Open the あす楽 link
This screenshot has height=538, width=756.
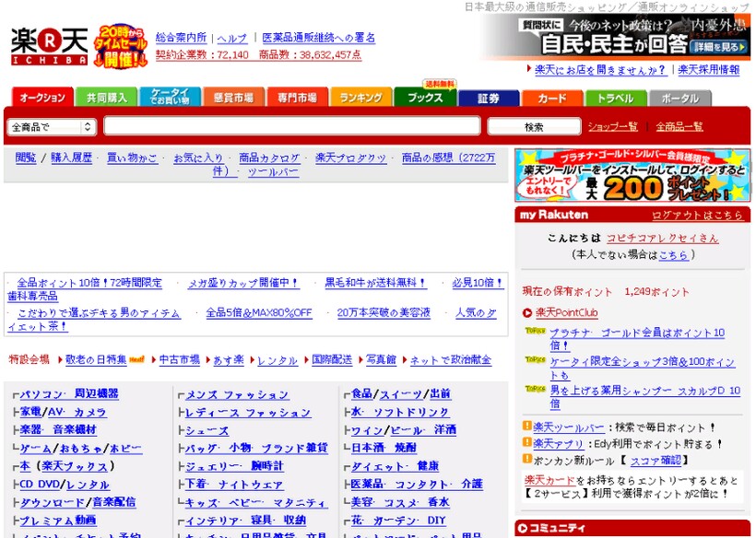point(229,360)
